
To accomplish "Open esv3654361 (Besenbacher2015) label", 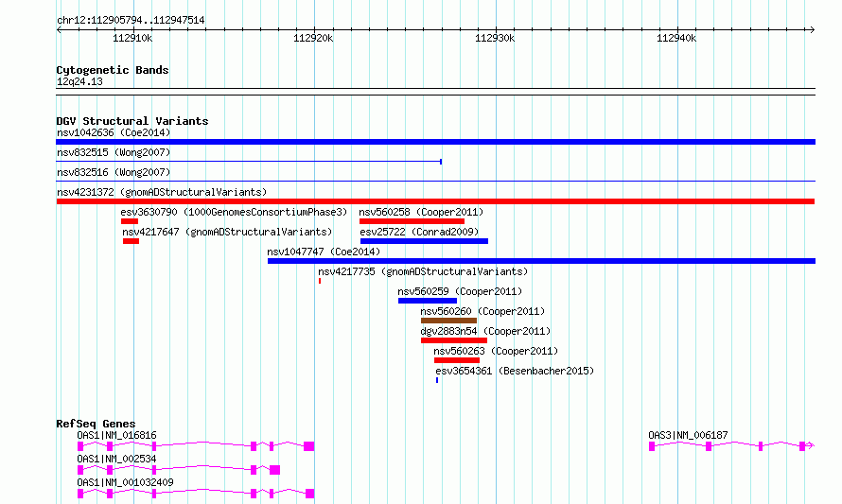I will [515, 371].
